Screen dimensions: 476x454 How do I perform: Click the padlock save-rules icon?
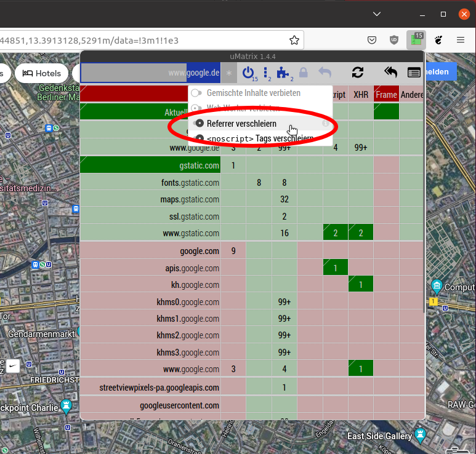(x=303, y=73)
